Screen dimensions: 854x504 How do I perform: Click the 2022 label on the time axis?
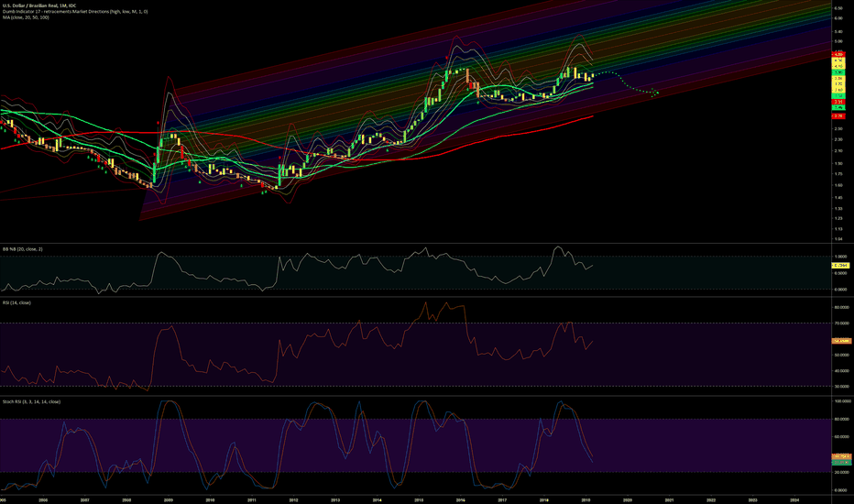tap(711, 499)
